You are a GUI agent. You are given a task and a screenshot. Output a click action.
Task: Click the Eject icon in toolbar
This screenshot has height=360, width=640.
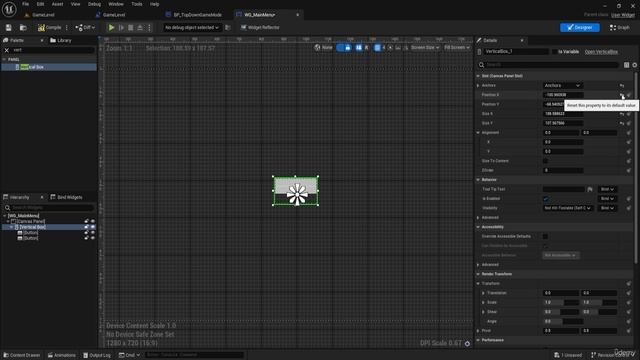[140, 28]
